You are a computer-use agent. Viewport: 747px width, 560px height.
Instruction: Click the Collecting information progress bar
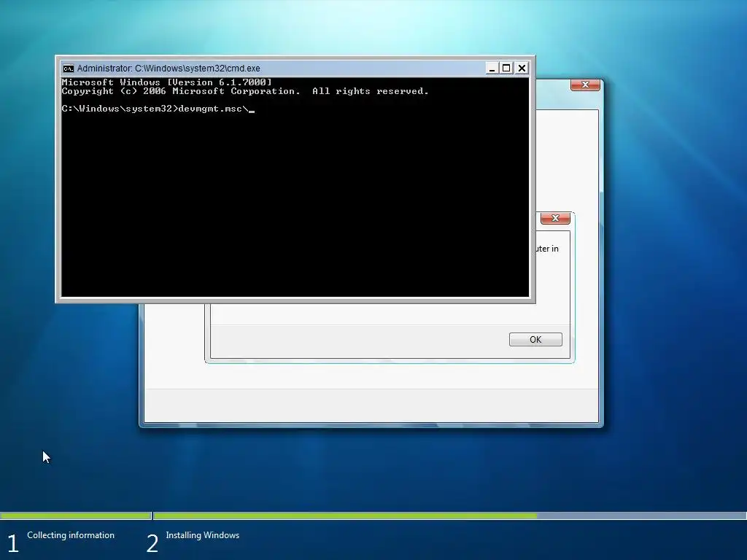coord(75,516)
